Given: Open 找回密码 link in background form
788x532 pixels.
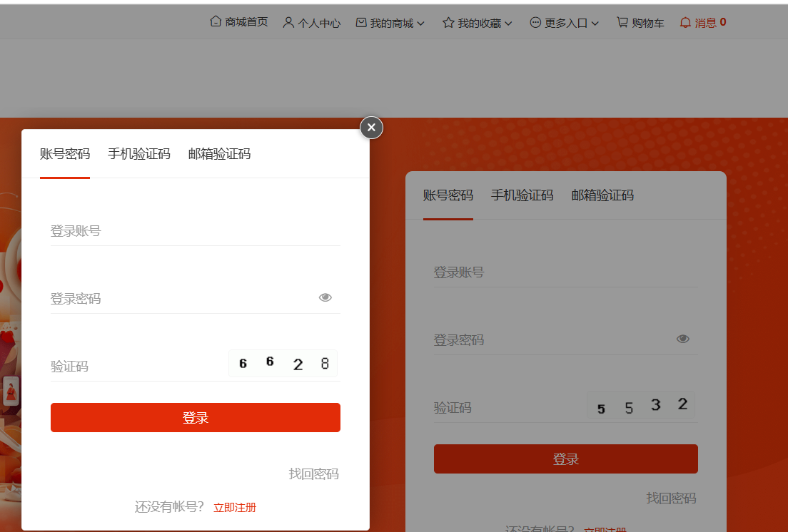Looking at the screenshot, I should (x=671, y=498).
